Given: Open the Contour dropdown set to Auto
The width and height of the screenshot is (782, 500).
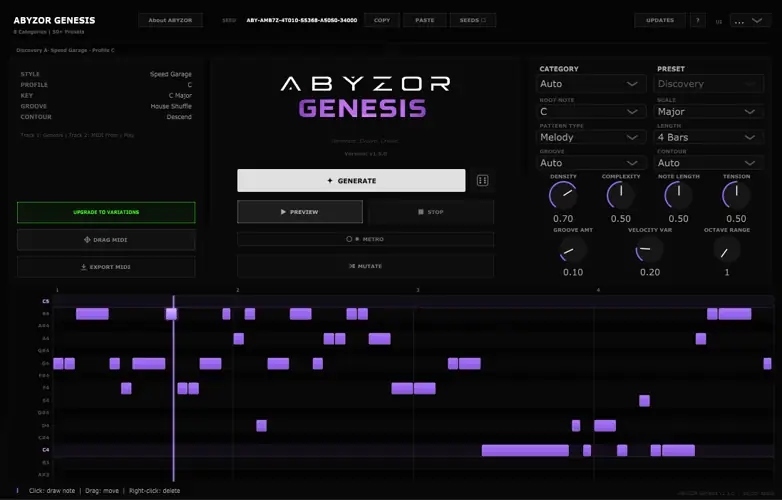Looking at the screenshot, I should coord(708,163).
